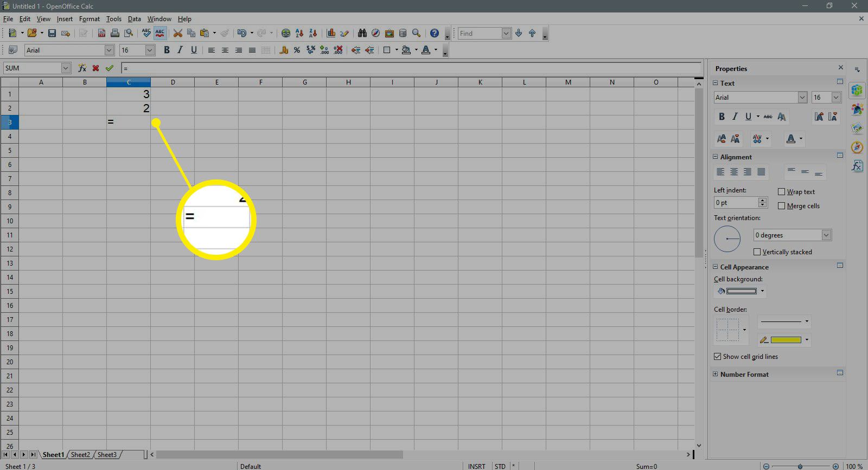This screenshot has height=470, width=868.
Task: Click cell background color swatch
Action: pyautogui.click(x=741, y=291)
